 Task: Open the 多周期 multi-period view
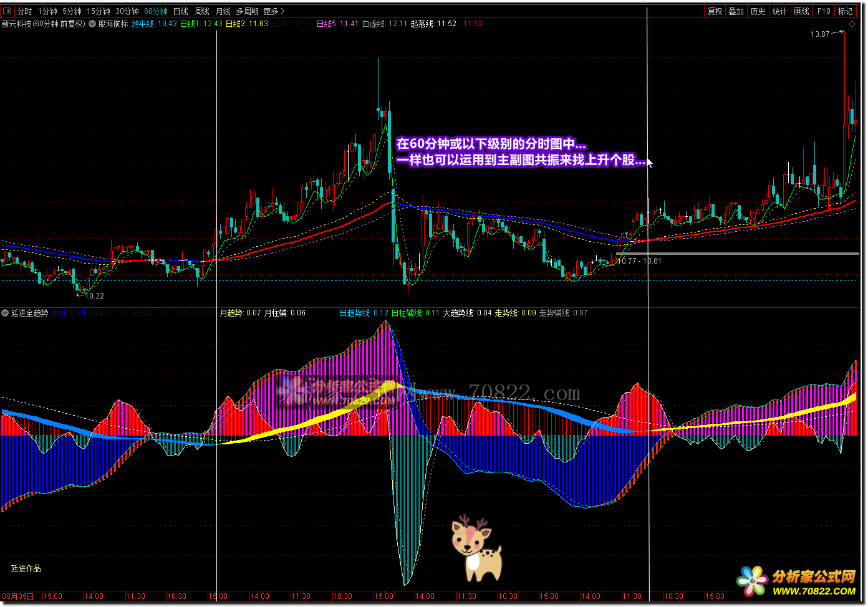coord(247,11)
